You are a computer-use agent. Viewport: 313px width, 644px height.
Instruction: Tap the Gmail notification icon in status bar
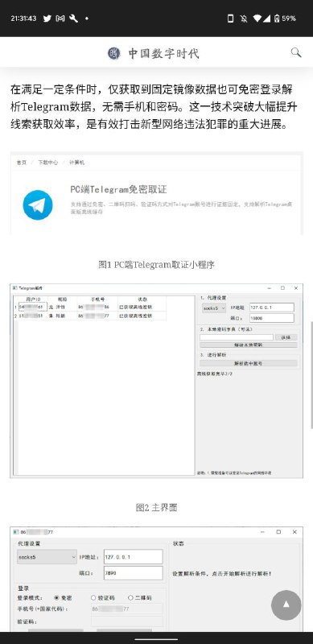pyautogui.click(x=60, y=19)
